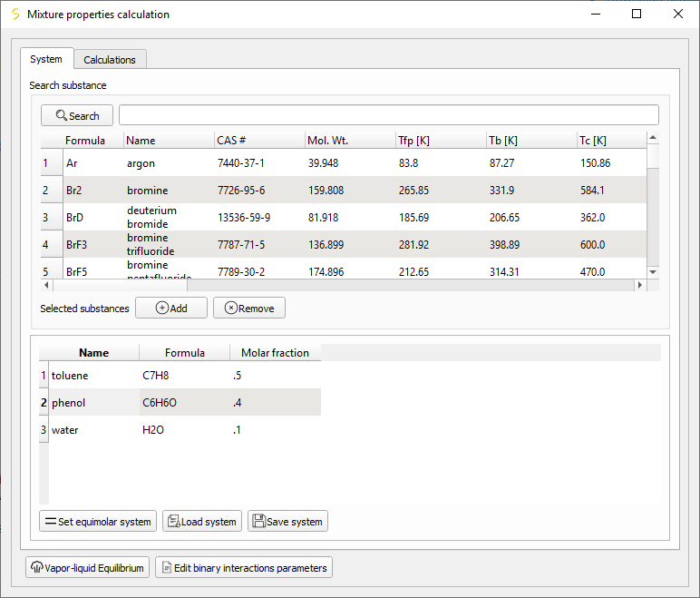
Task: Select the bromine trifluoride name cell
Action: [169, 244]
